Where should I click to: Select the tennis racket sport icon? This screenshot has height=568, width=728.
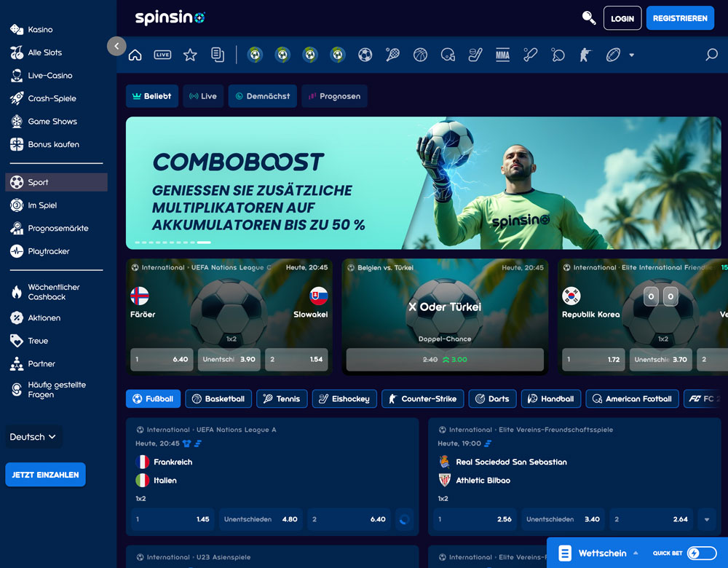click(x=393, y=55)
